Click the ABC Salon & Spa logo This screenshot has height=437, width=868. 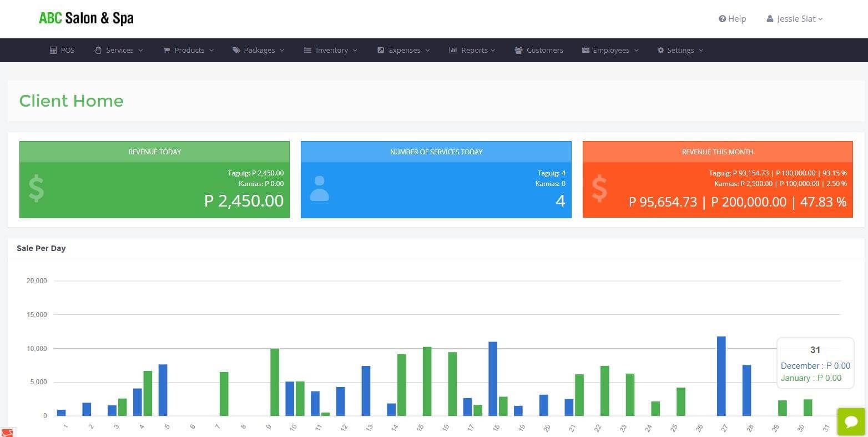click(86, 18)
